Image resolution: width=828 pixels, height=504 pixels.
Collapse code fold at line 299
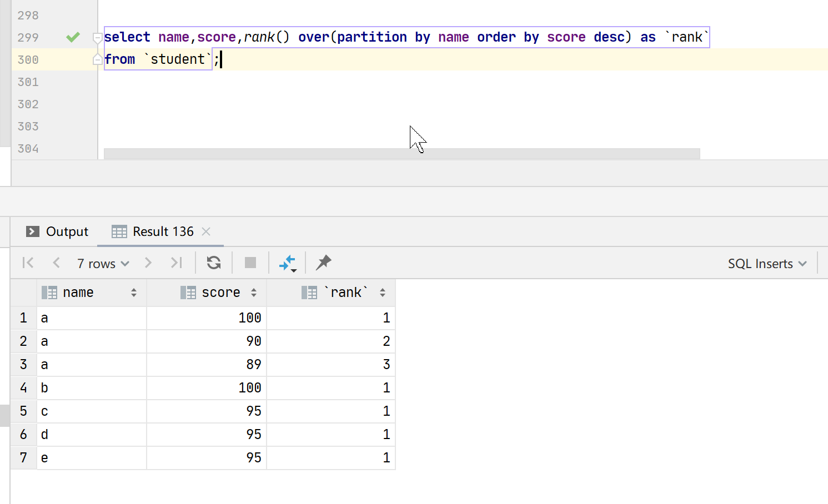point(97,38)
